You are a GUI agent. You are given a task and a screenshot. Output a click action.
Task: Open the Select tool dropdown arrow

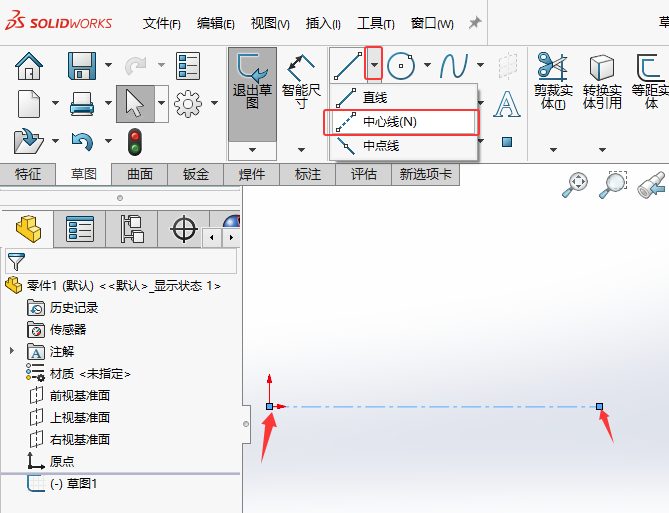[x=161, y=103]
